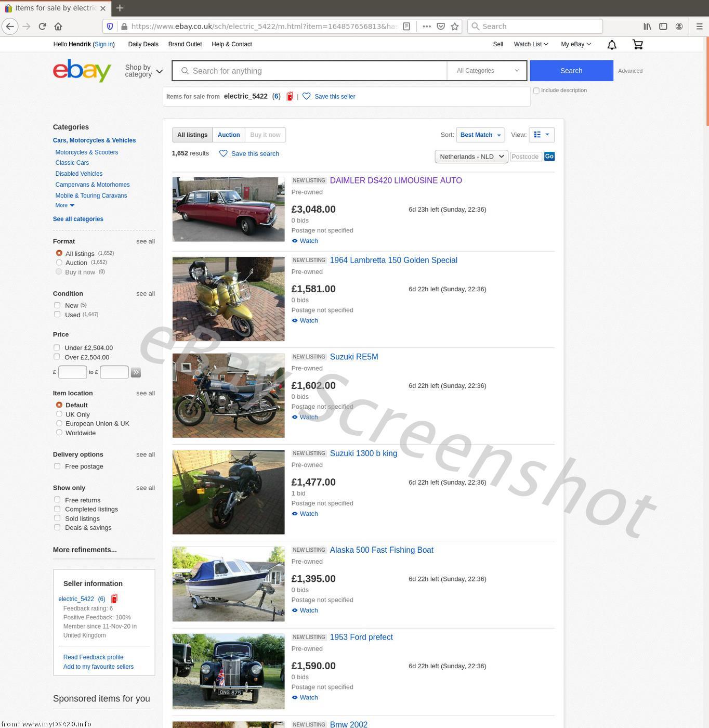Enable the Include description checkbox
This screenshot has width=709, height=728.
536,90
